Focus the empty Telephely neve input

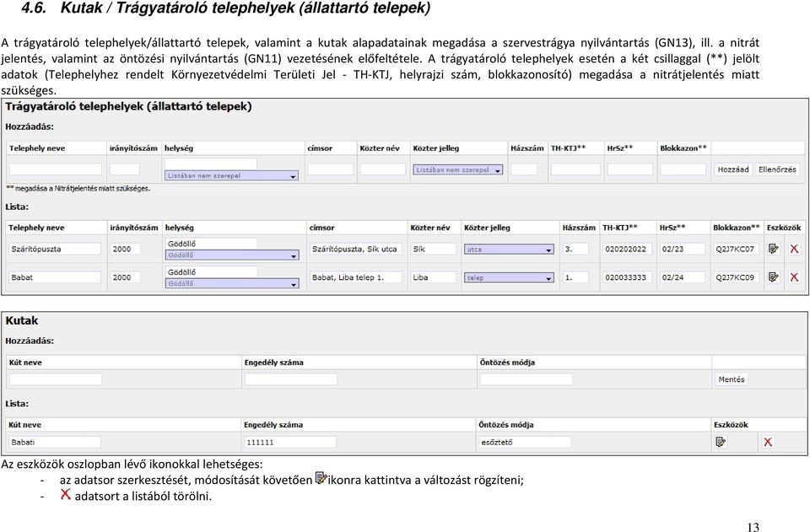(56, 169)
